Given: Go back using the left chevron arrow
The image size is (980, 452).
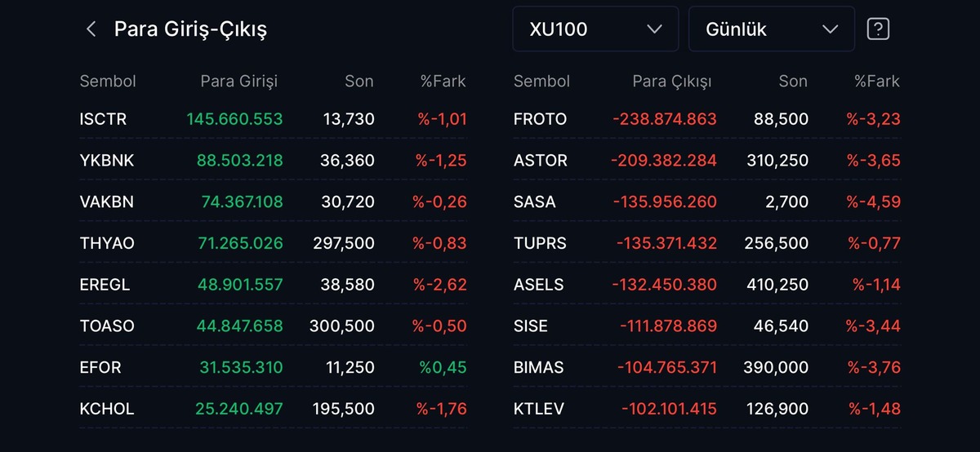Looking at the screenshot, I should click(x=91, y=29).
